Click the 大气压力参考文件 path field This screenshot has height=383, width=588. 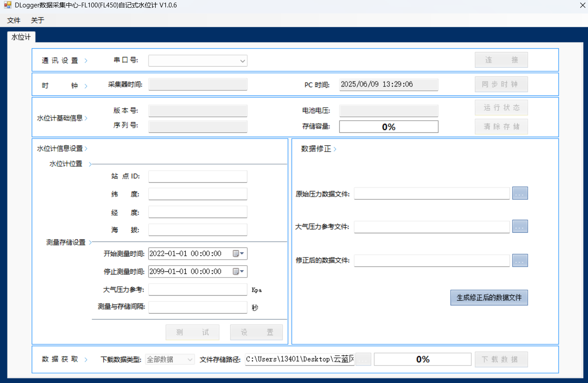point(432,227)
